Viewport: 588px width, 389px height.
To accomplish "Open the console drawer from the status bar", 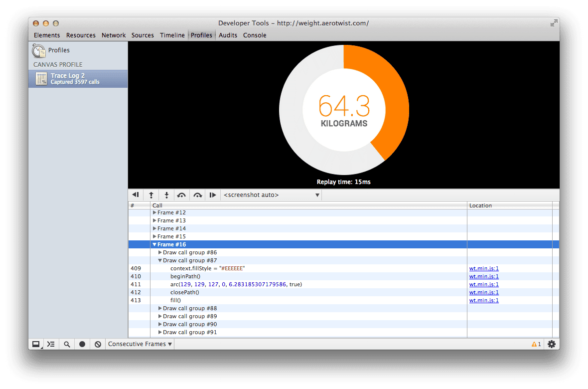I will (50, 344).
